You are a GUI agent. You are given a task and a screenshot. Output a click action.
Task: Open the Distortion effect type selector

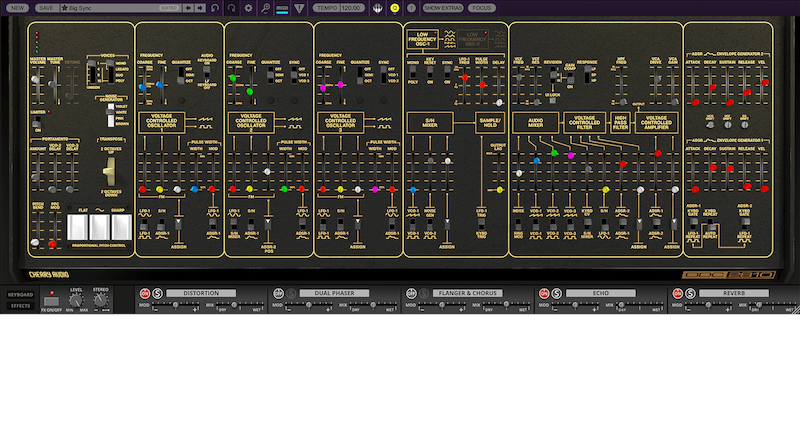[201, 293]
